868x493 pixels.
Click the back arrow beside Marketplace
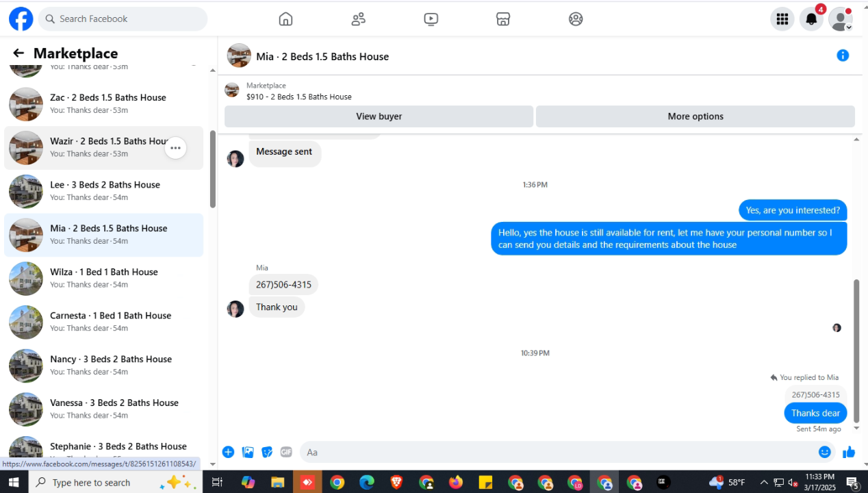pos(18,53)
